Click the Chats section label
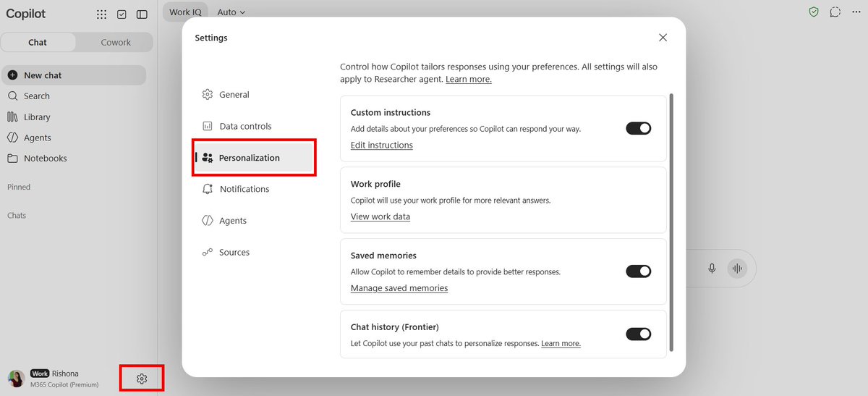 point(17,216)
